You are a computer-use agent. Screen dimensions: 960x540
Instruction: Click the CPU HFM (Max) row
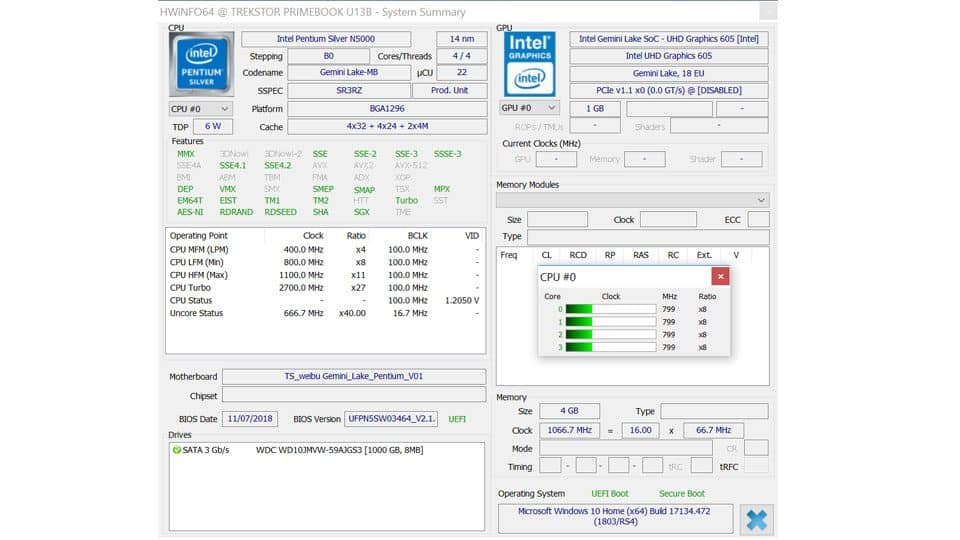(324, 275)
